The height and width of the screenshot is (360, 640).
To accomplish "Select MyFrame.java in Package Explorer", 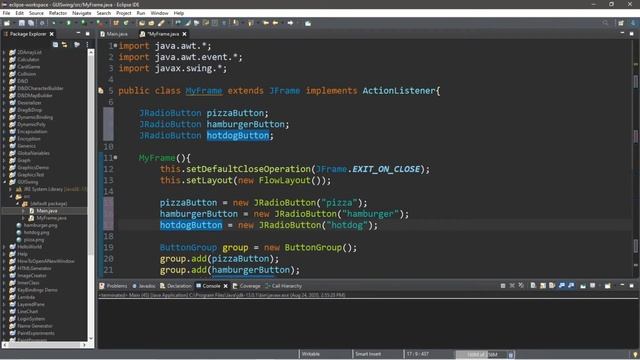I will pos(51,218).
